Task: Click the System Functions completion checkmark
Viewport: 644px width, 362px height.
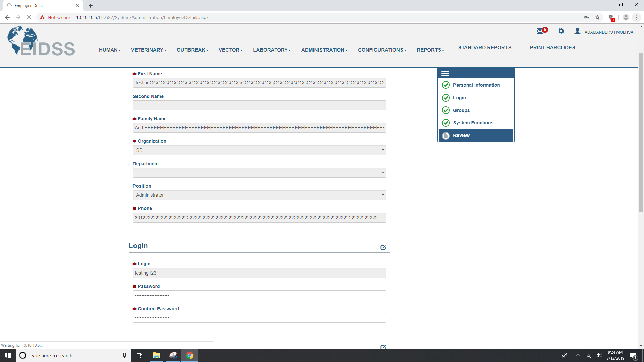Action: coord(446,123)
